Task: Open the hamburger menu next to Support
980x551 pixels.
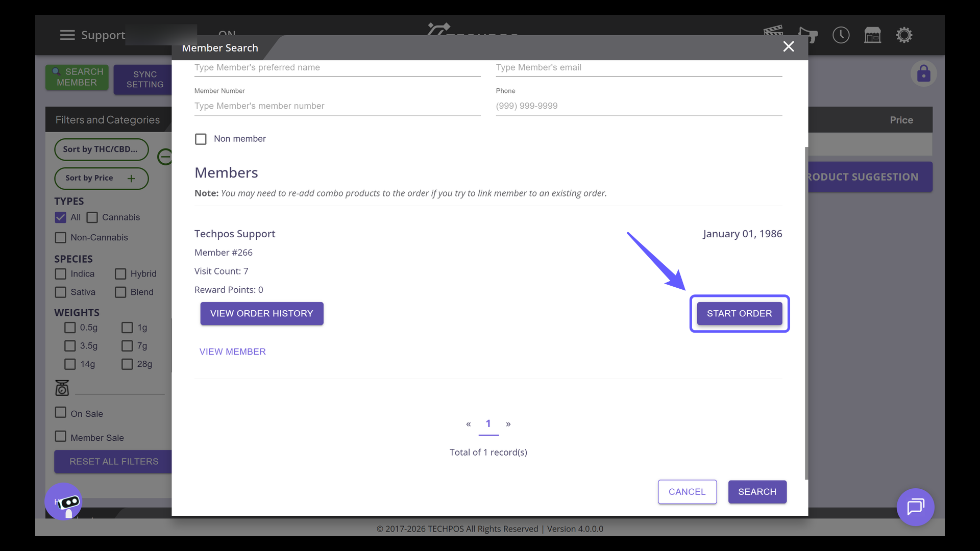Action: [67, 35]
